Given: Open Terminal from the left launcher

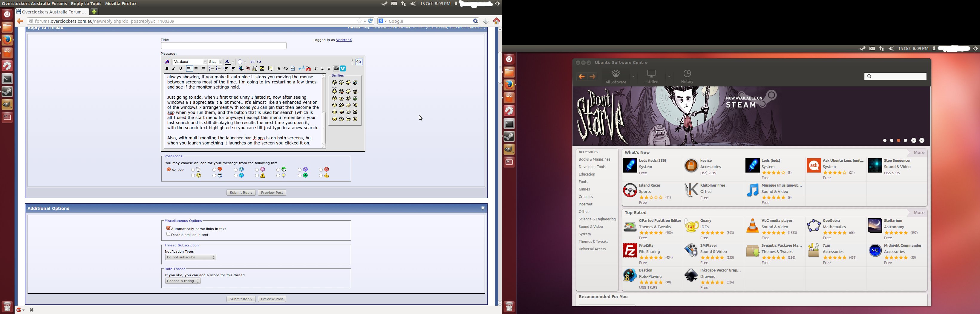Looking at the screenshot, I should (7, 79).
